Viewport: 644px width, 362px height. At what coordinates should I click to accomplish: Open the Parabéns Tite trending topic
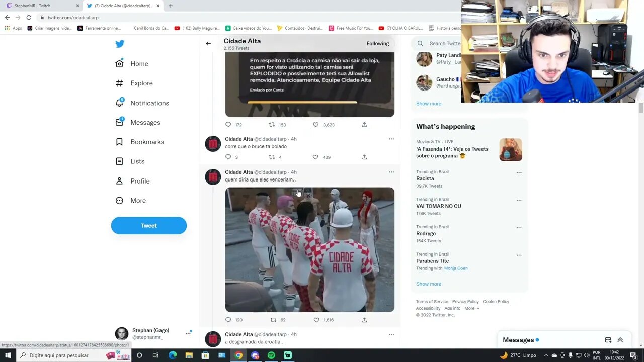[x=433, y=261]
